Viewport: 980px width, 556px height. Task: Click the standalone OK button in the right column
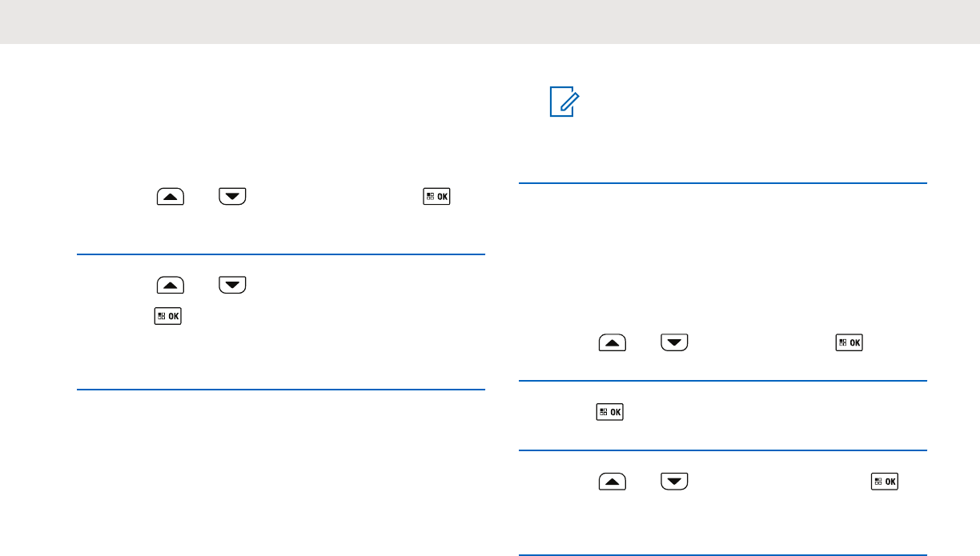pyautogui.click(x=610, y=413)
